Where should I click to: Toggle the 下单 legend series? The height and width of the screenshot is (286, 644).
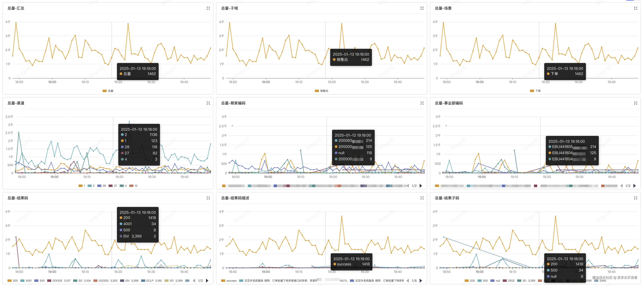click(538, 91)
